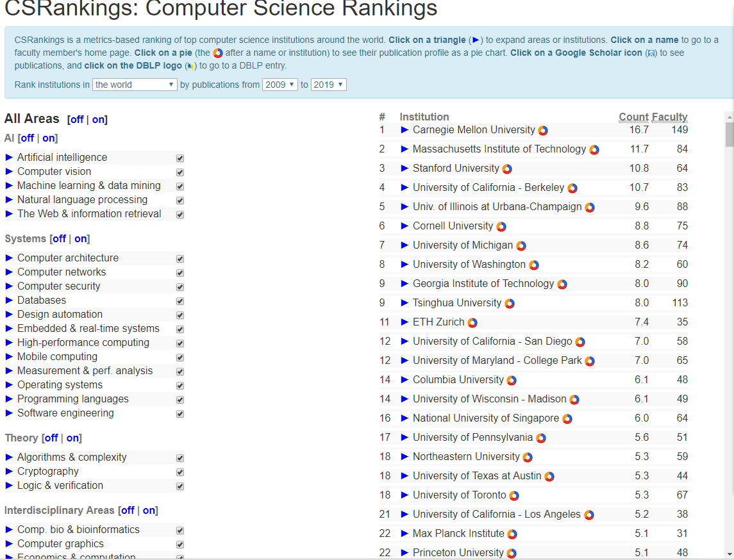Turn Interdisciplinary Areas on
This screenshot has height=560, width=734.
(149, 511)
